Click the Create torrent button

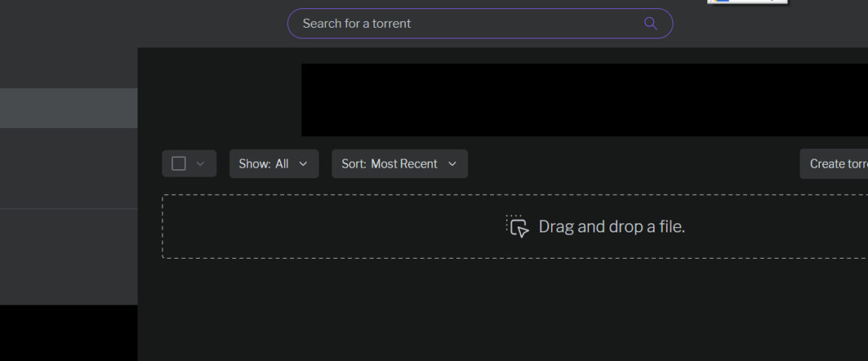click(833, 164)
